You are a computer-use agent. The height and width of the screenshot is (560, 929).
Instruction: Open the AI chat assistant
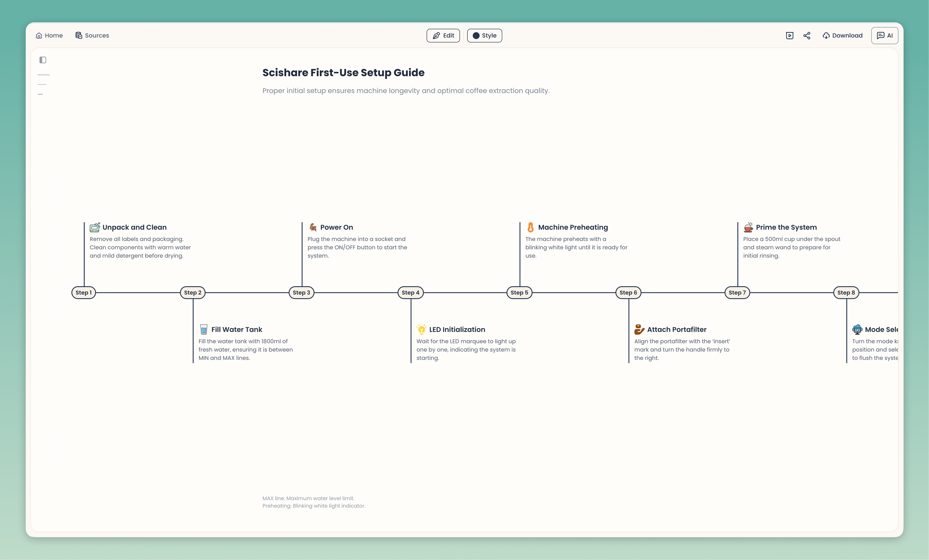click(x=884, y=35)
